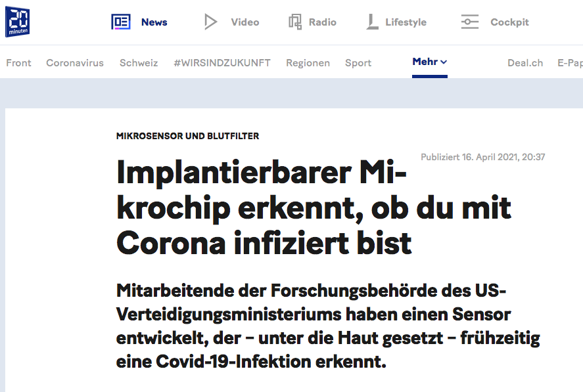The height and width of the screenshot is (392, 583).
Task: Click the article headline about implantable microchip
Action: (x=314, y=208)
